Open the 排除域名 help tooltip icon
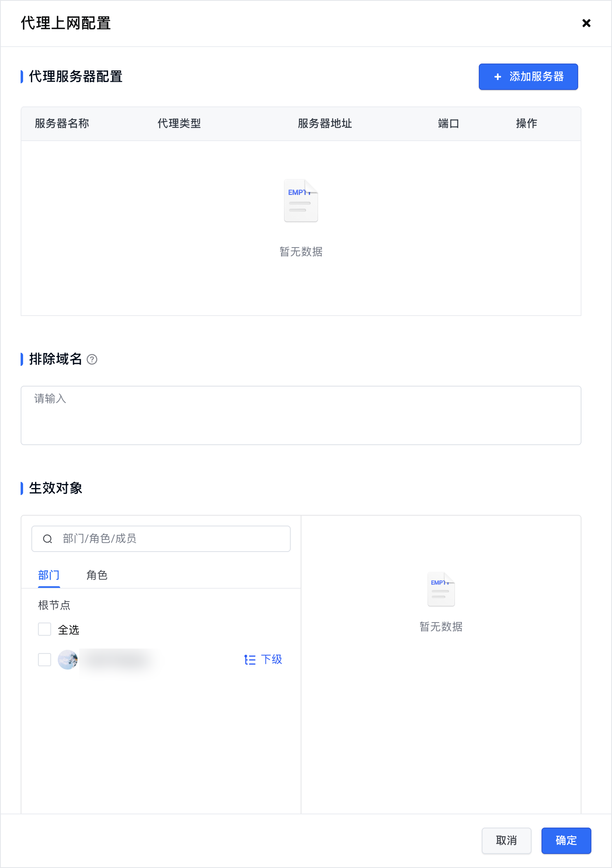The image size is (612, 868). (92, 360)
